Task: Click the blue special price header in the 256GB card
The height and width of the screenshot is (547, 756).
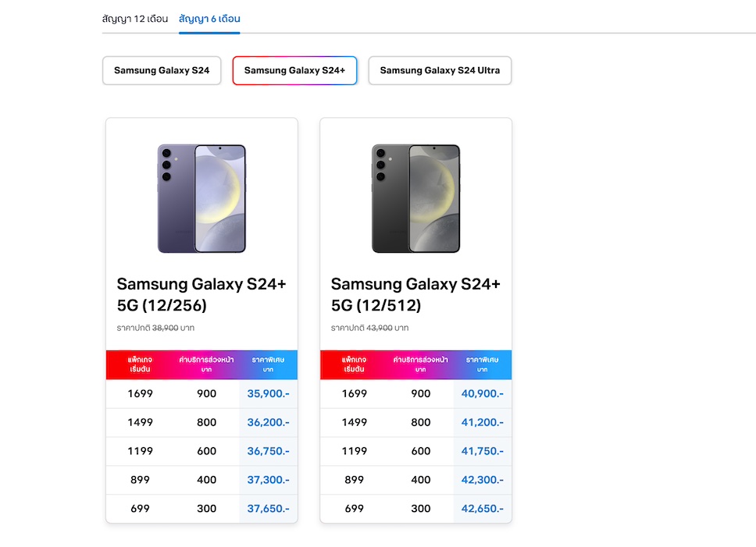Action: click(268, 364)
